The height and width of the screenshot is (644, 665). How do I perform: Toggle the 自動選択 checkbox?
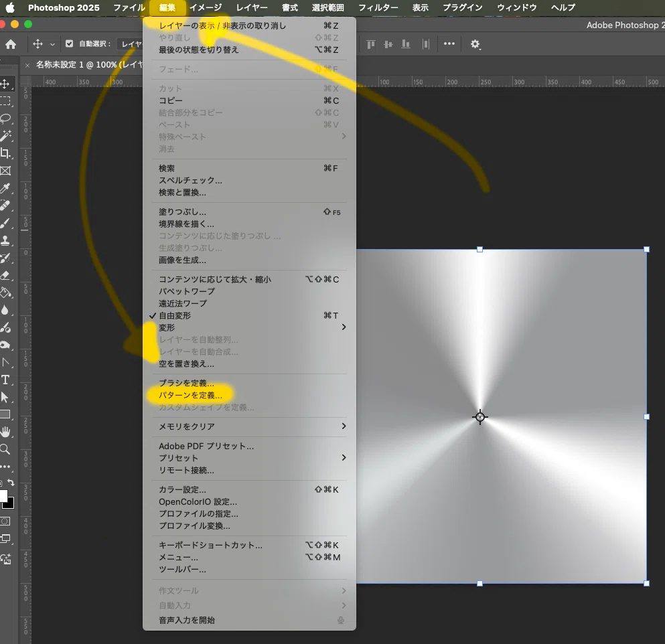pos(69,44)
